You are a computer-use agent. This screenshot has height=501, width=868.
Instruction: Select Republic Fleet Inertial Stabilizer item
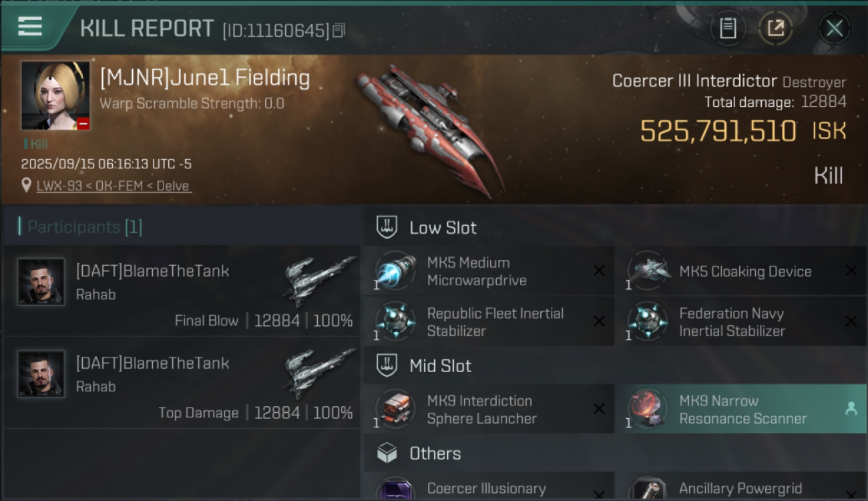(494, 322)
